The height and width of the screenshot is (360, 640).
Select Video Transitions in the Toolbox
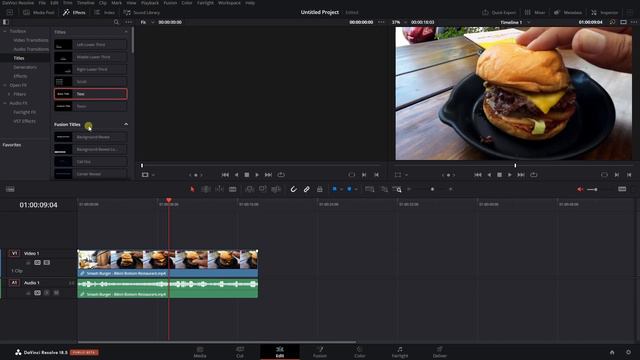31,40
